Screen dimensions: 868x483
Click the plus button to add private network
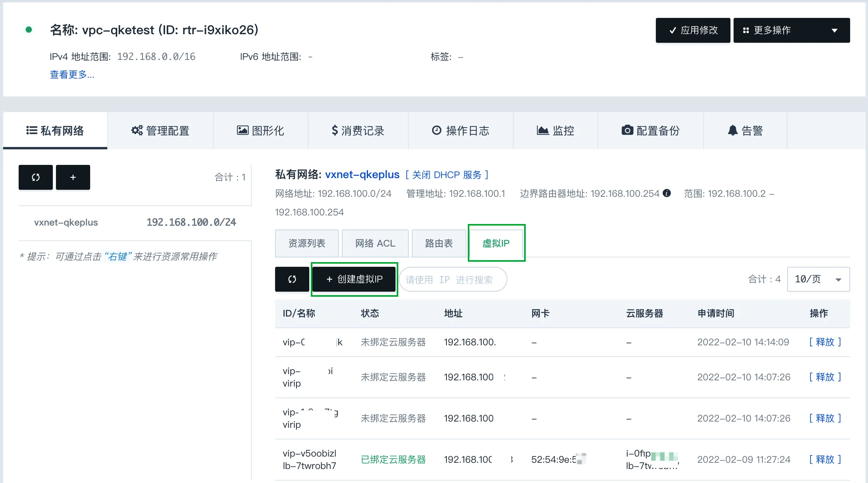[73, 177]
